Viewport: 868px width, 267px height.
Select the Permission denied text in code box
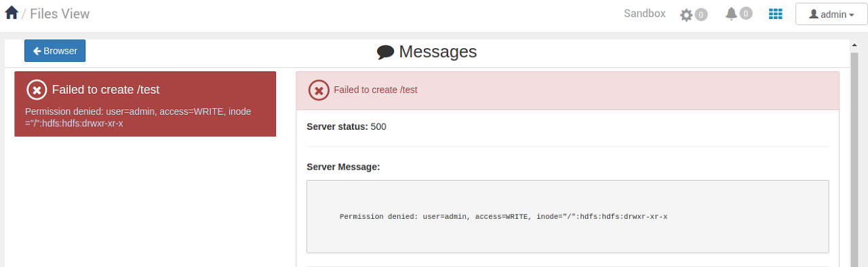pos(503,217)
